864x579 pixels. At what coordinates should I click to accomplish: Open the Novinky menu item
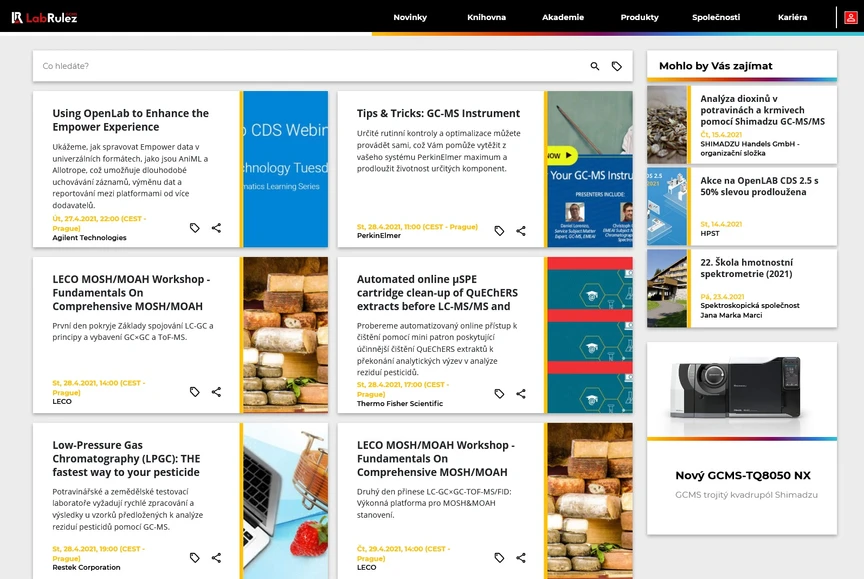coord(410,17)
